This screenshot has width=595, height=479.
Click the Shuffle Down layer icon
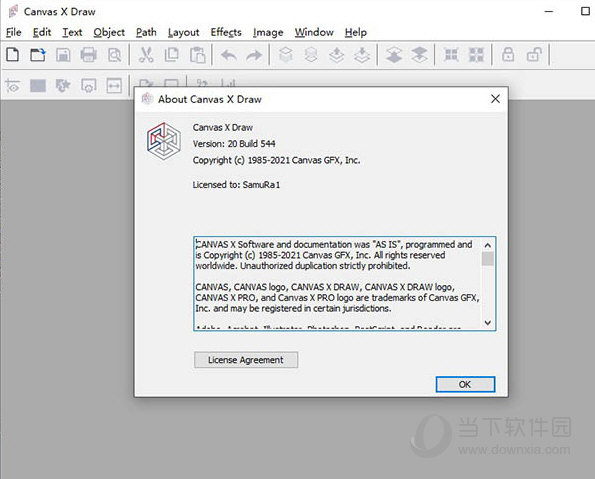tap(362, 55)
